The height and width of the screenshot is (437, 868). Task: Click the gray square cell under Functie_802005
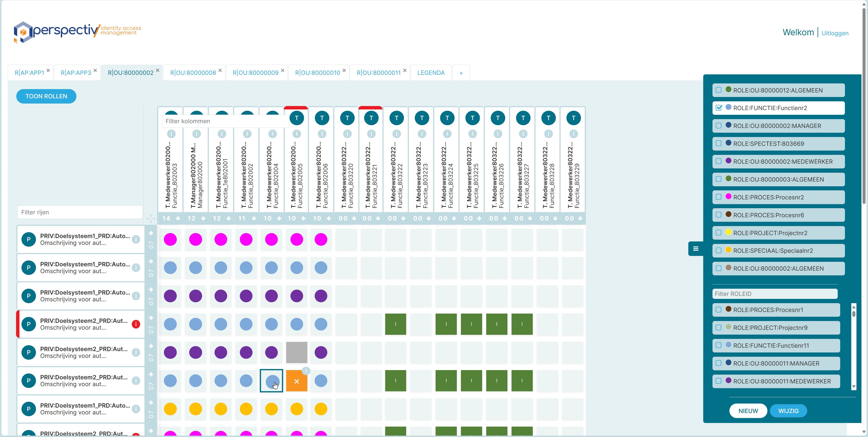[297, 352]
